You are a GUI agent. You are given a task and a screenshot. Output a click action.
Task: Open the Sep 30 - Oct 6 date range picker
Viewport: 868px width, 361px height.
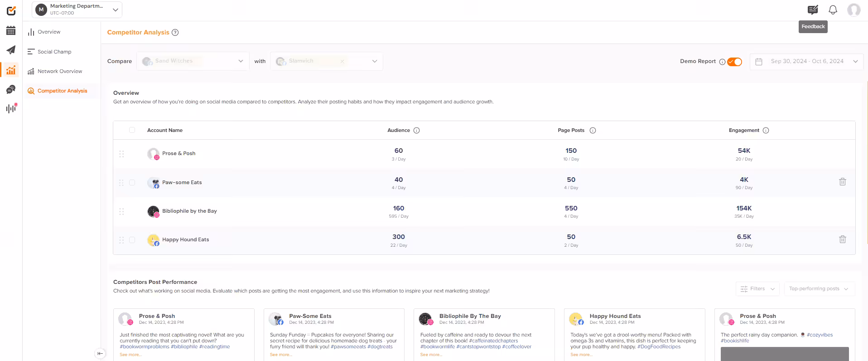tap(806, 61)
